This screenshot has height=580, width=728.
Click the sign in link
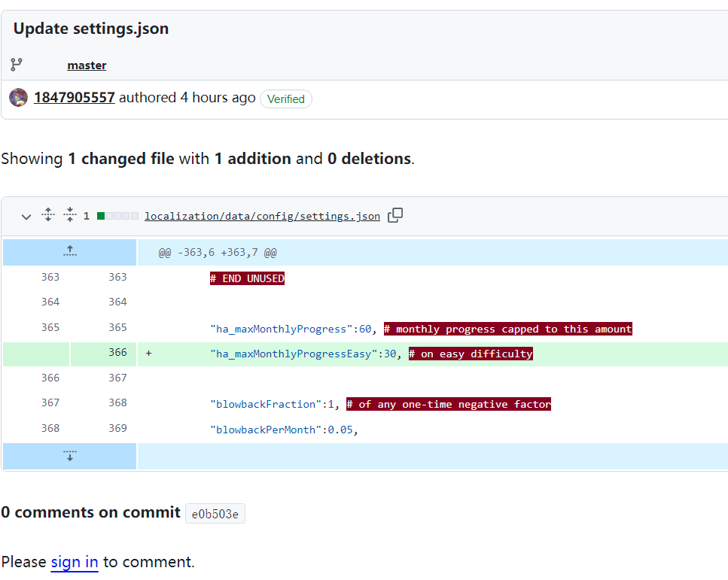(75, 562)
